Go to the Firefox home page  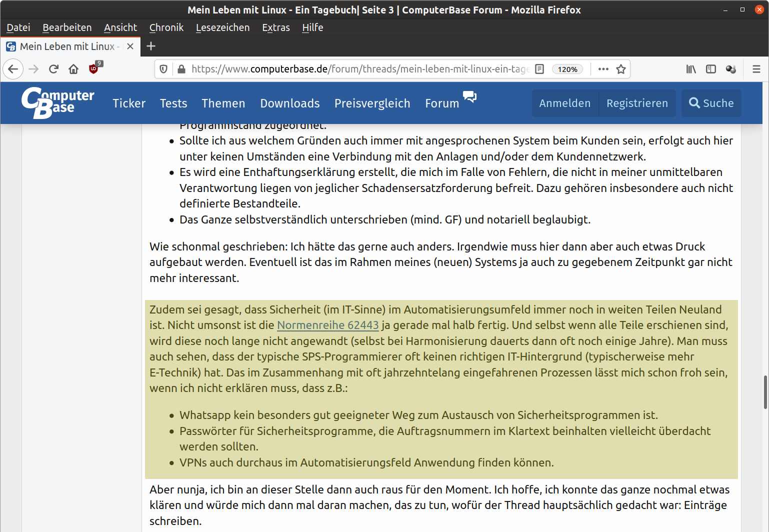(x=73, y=69)
